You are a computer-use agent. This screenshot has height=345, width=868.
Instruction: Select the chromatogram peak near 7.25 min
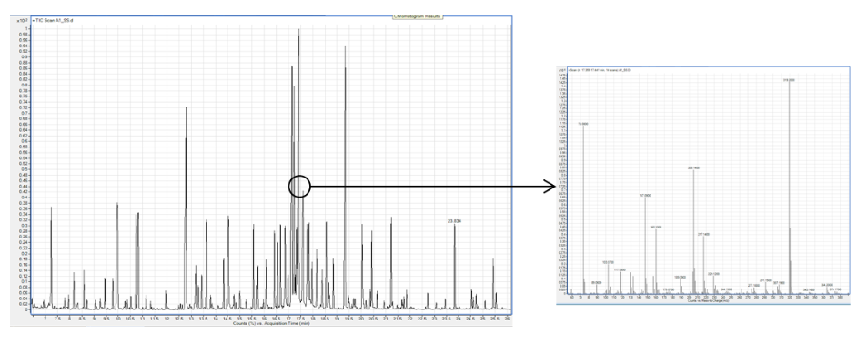51,256
